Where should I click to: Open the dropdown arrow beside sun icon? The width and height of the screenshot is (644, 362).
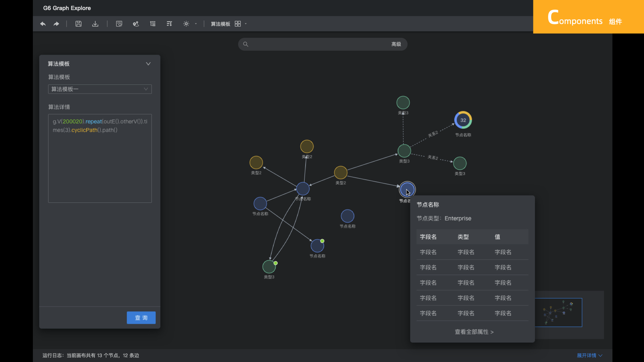pyautogui.click(x=196, y=24)
